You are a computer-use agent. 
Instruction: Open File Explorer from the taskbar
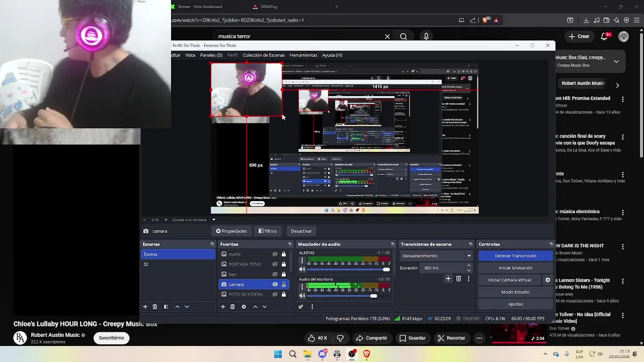pos(307,354)
